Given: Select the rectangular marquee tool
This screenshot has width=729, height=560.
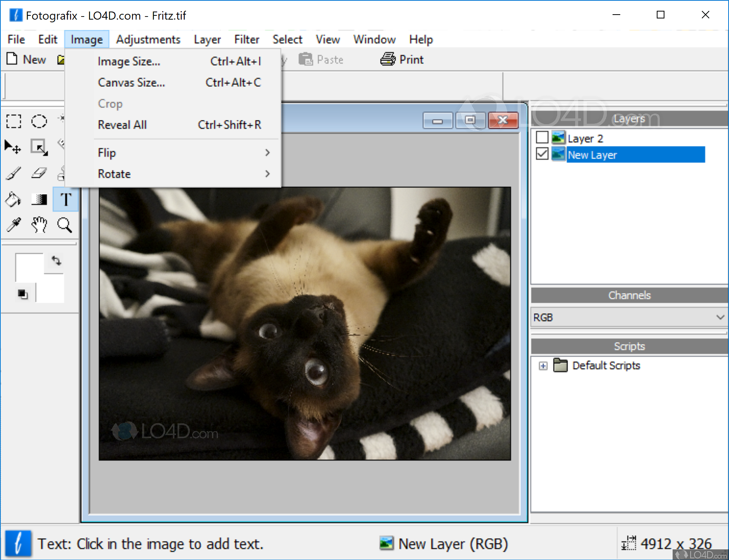Looking at the screenshot, I should pos(13,121).
